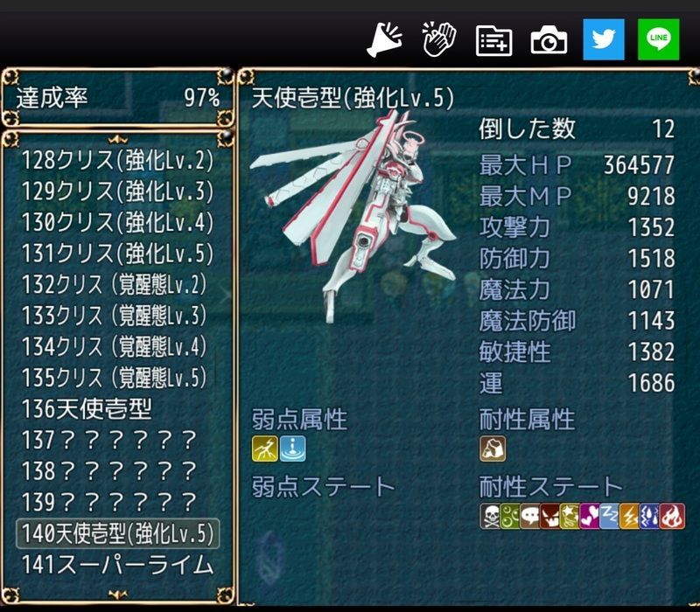This screenshot has height=612, width=700.
Task: Click the 天使壱型 enemy sprite image
Action: tap(353, 214)
